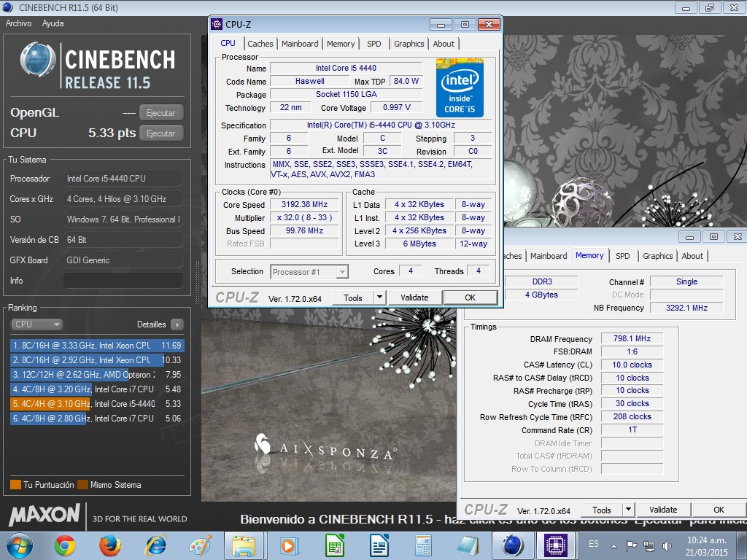This screenshot has width=747, height=560.
Task: Switch to Cinebench taskbar icon
Action: (512, 545)
